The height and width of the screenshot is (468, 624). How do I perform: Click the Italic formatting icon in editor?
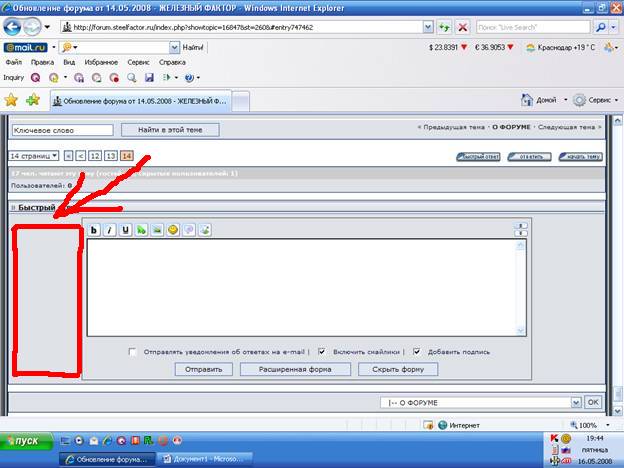[110, 229]
